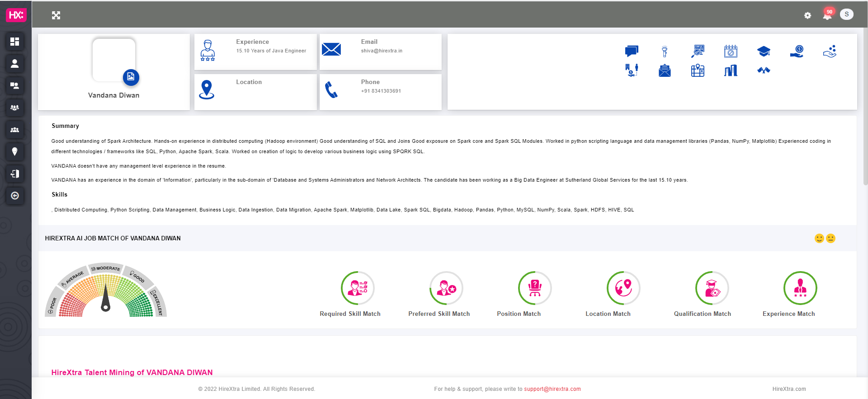
Task: Click the Position Match circle
Action: 535,288
